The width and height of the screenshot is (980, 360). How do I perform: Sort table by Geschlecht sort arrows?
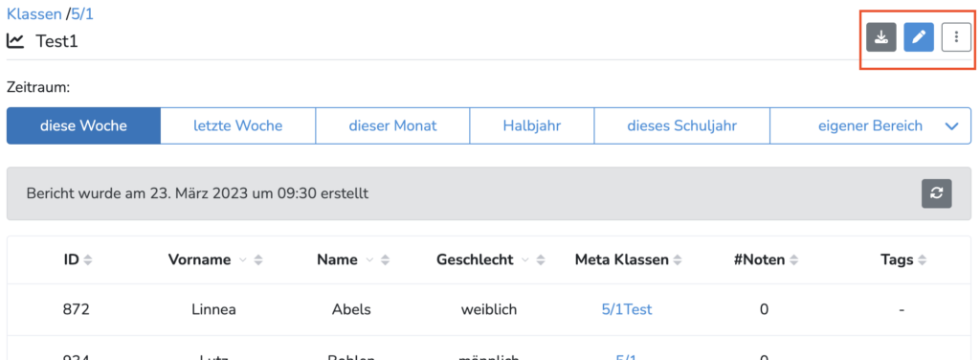point(541,260)
